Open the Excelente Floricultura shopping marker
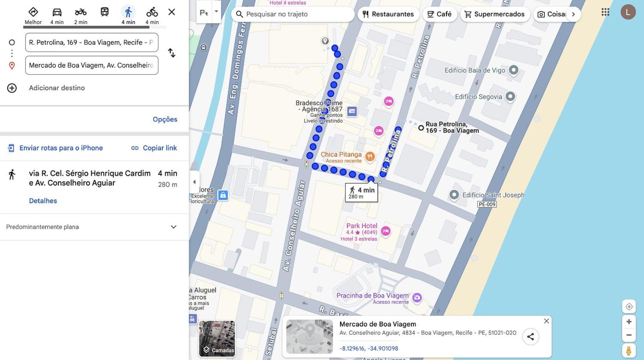Screen dimensions: 644x360 pos(223,195)
